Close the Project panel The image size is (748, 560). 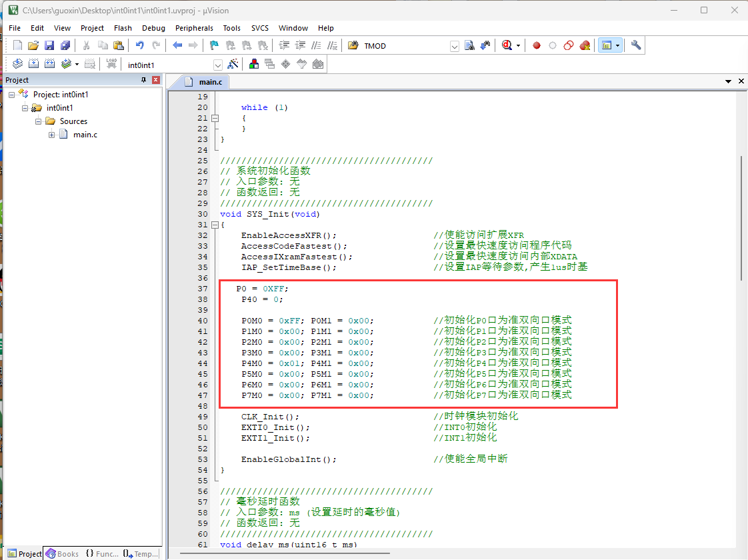point(155,80)
